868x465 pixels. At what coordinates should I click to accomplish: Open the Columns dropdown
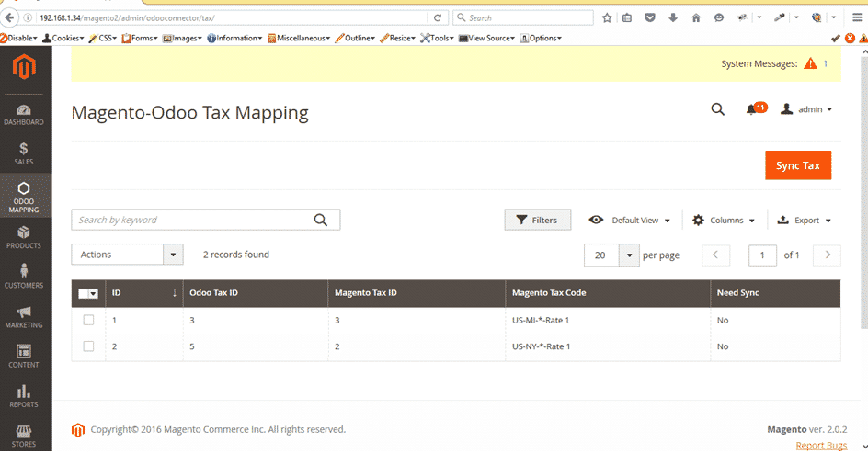point(724,220)
